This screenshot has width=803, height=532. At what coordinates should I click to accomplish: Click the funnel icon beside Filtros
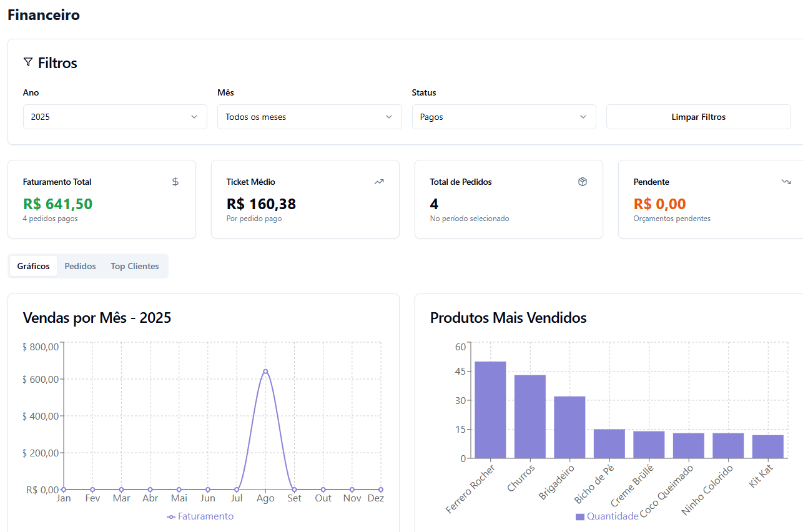27,62
